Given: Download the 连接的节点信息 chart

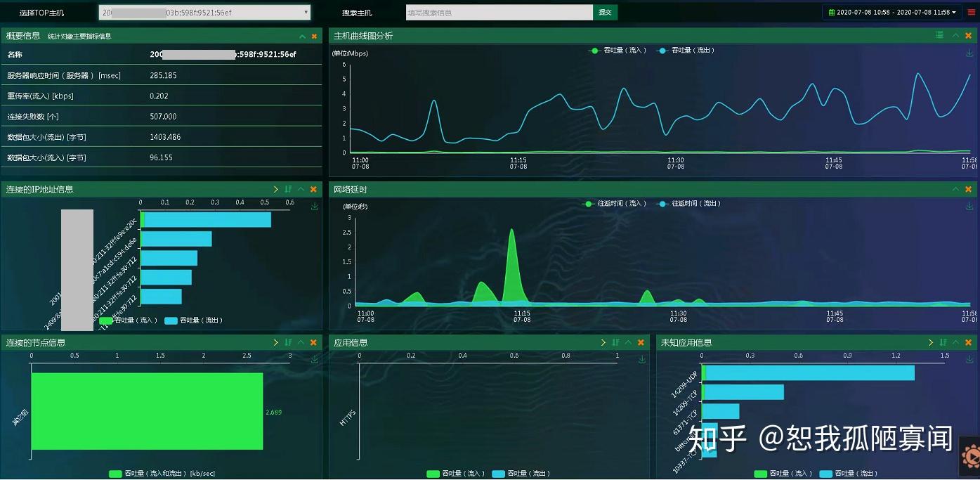Looking at the screenshot, I should 315,359.
